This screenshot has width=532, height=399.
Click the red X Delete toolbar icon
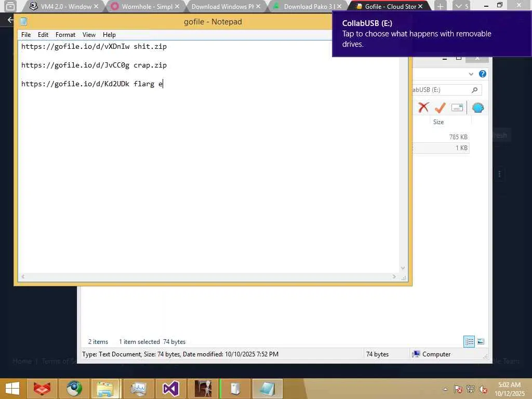point(423,108)
